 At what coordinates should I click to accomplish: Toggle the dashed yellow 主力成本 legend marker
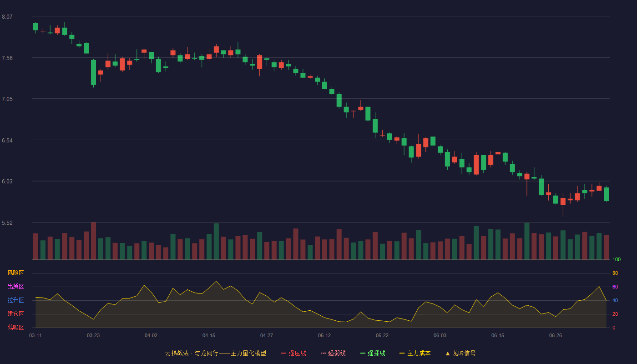402,353
